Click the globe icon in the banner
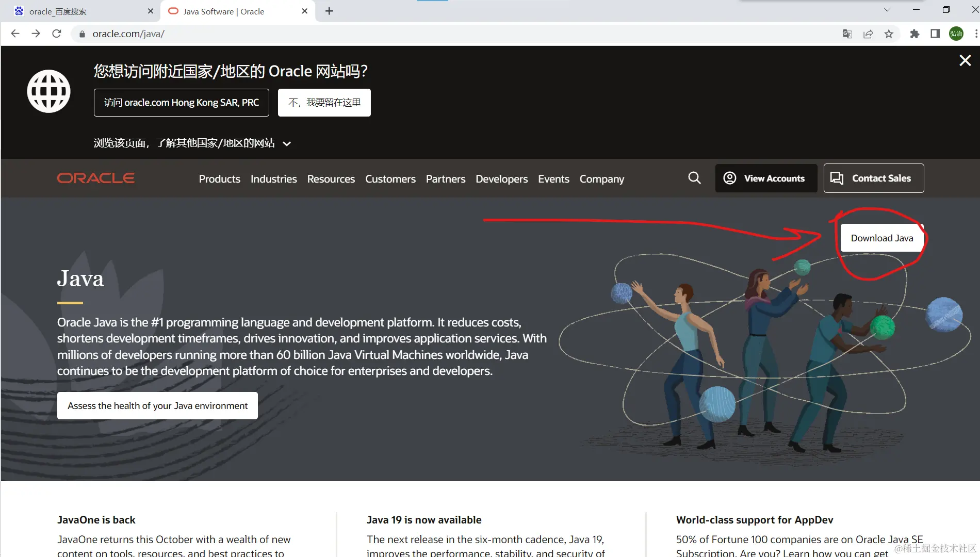 pyautogui.click(x=48, y=91)
